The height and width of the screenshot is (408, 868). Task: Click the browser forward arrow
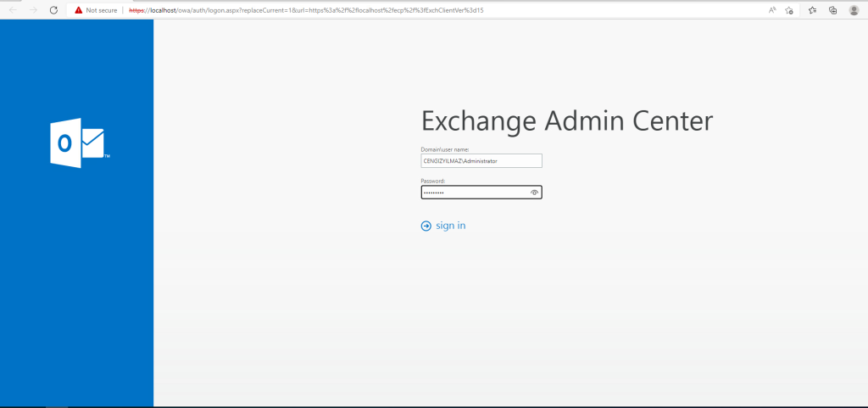tap(33, 10)
